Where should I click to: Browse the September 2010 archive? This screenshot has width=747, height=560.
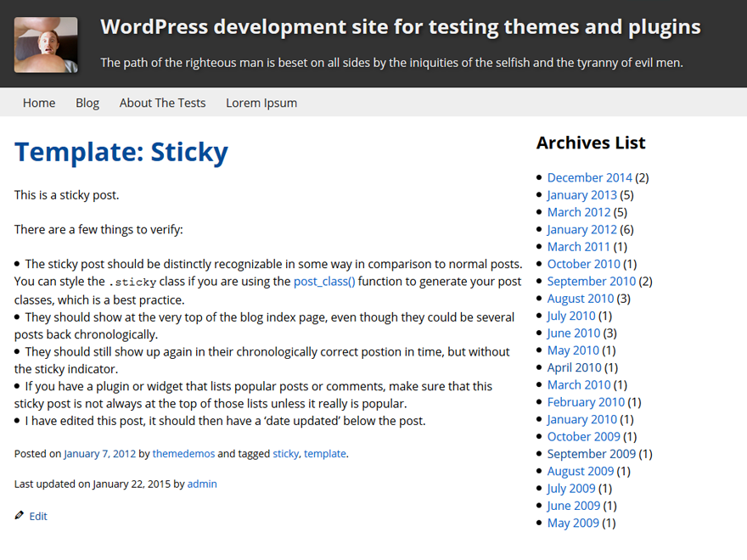pos(591,281)
